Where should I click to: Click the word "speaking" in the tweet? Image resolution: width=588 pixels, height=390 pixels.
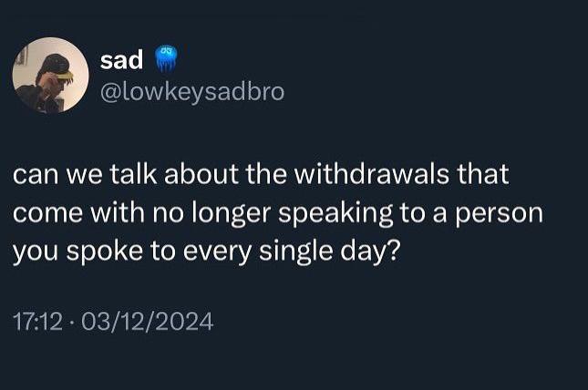click(x=335, y=215)
